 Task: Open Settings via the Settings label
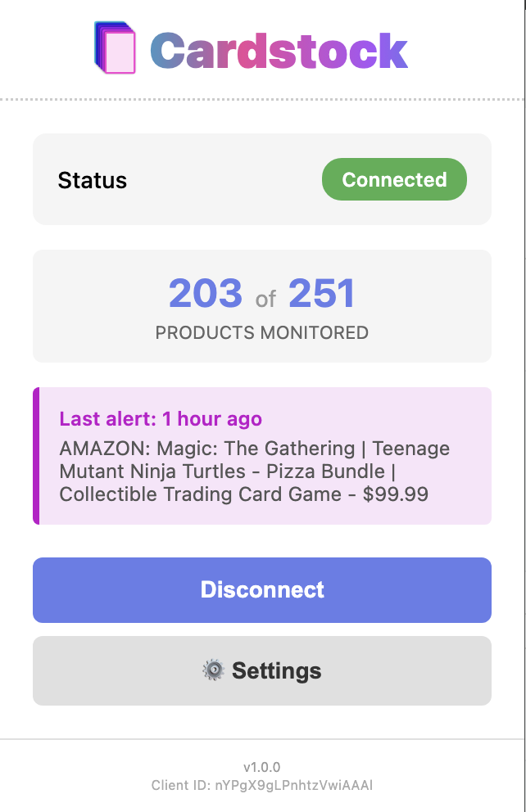276,671
